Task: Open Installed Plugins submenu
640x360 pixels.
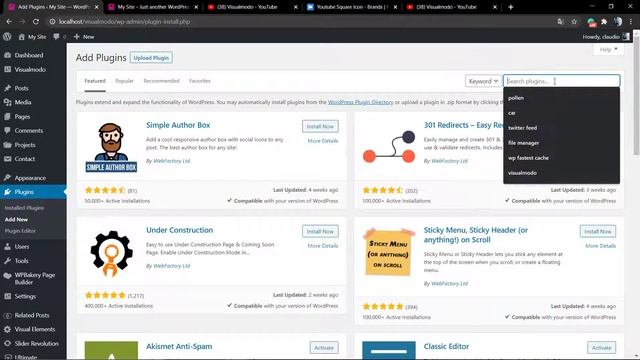Action: coord(24,208)
